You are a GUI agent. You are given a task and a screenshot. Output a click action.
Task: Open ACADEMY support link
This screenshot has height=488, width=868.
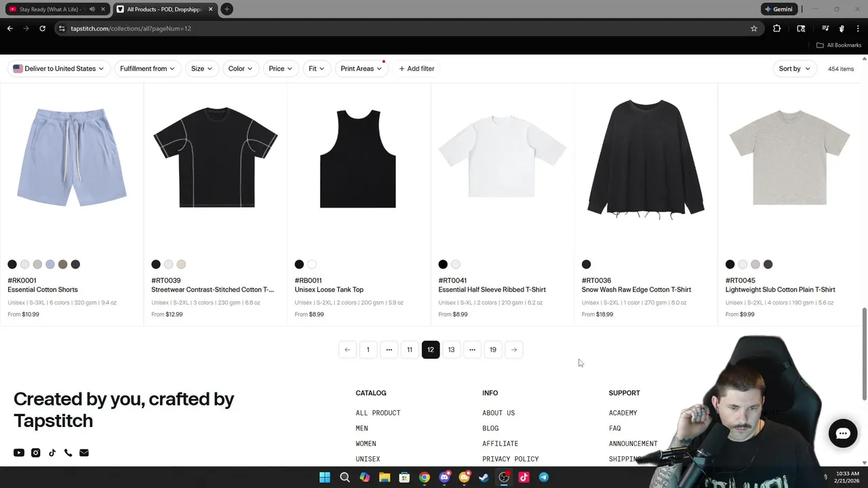[x=623, y=413]
